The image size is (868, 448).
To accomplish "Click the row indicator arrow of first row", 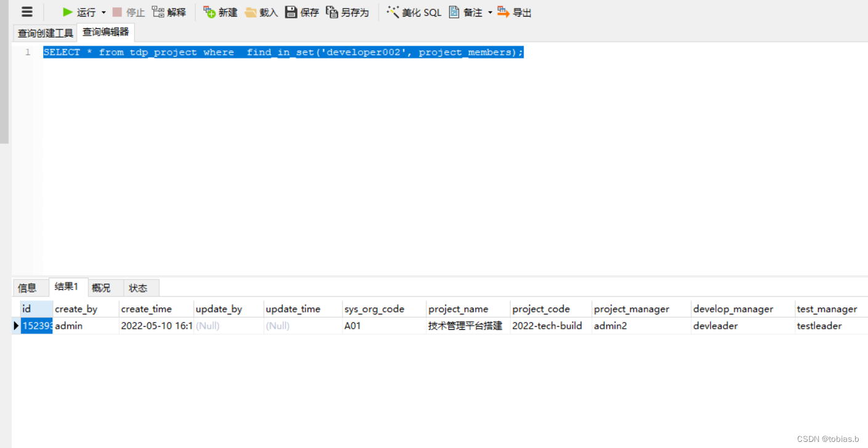I will (16, 326).
